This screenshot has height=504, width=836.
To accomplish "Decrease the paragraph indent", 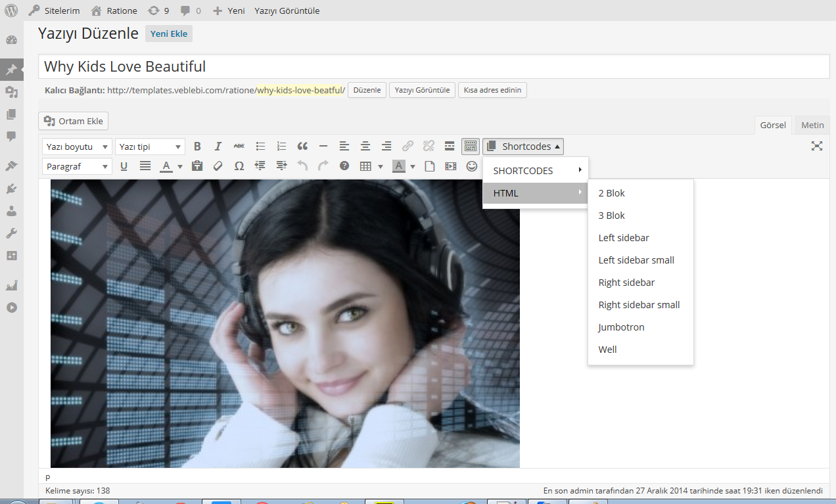I will (x=260, y=166).
